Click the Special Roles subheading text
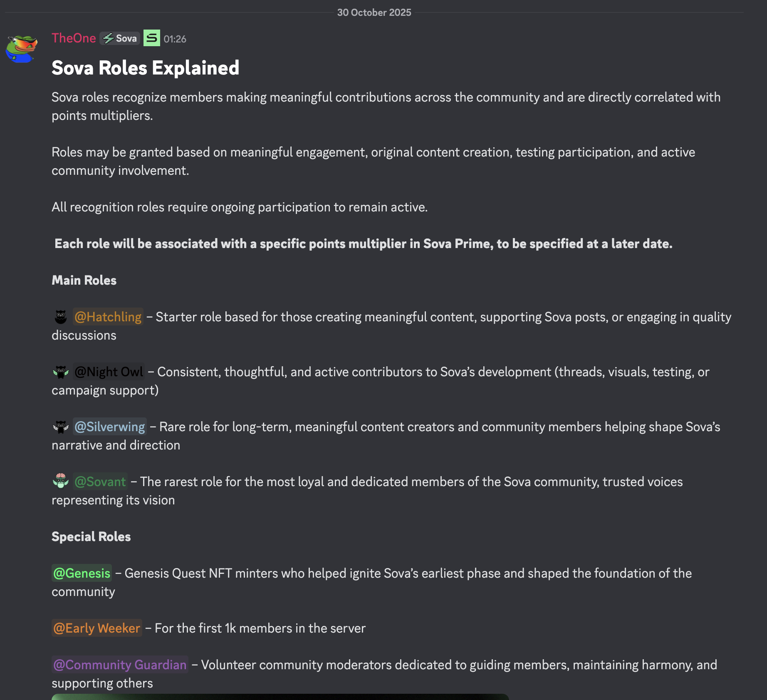The image size is (767, 700). click(x=91, y=537)
